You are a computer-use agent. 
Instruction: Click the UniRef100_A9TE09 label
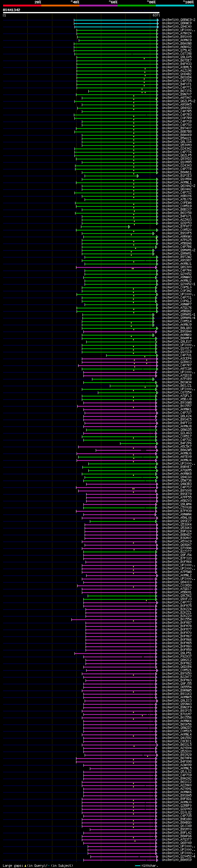[176, 457]
